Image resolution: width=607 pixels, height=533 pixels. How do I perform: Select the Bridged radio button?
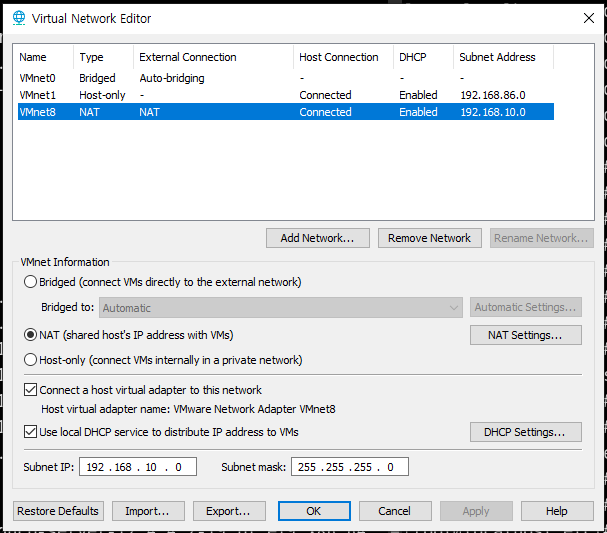coord(30,282)
